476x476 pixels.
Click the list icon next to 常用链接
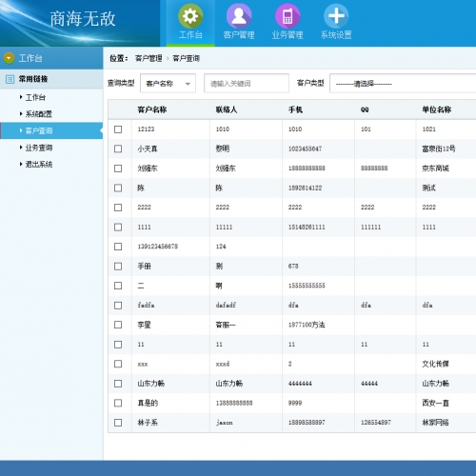(x=10, y=79)
